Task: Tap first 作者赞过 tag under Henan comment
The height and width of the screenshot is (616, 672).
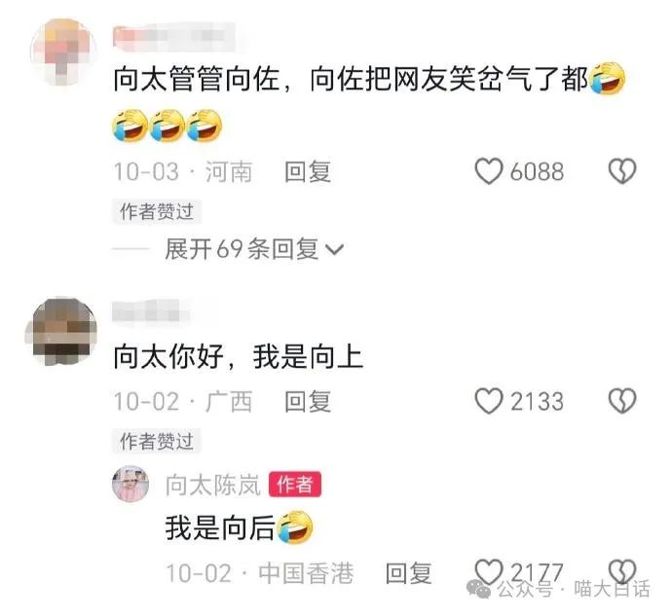Action: pos(157,211)
